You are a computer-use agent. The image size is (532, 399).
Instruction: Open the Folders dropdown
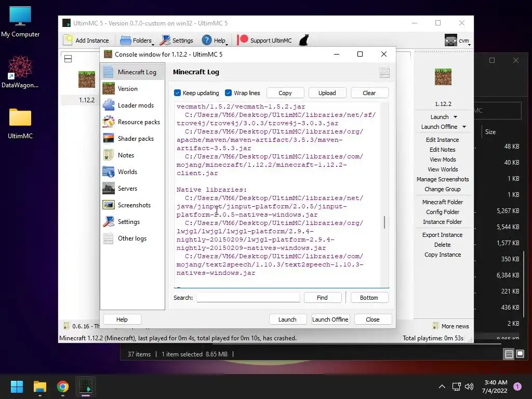click(x=137, y=41)
